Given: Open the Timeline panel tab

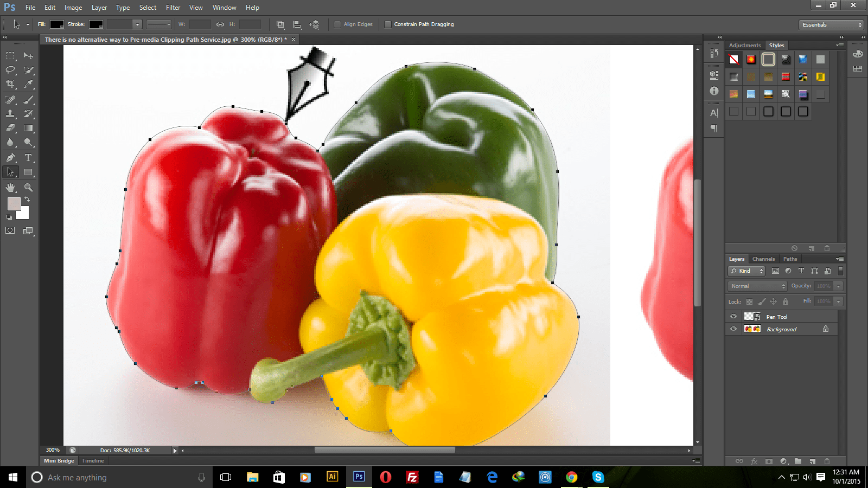Looking at the screenshot, I should coord(93,461).
